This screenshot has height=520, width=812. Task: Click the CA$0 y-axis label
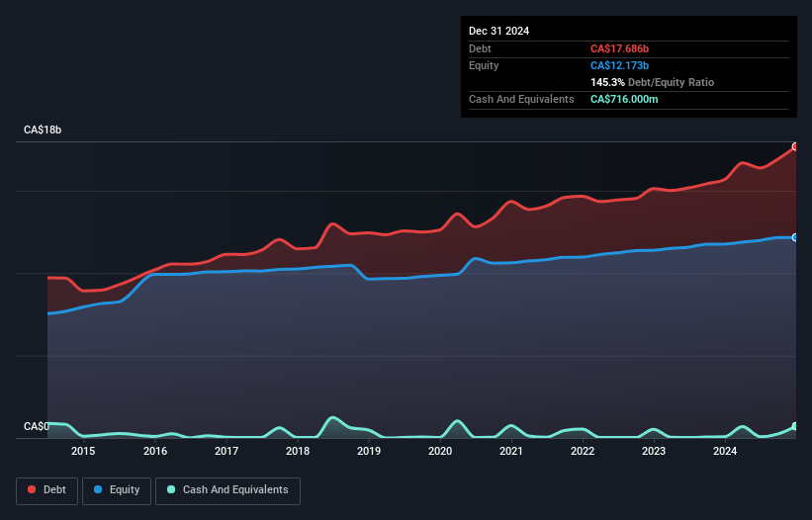tap(37, 426)
